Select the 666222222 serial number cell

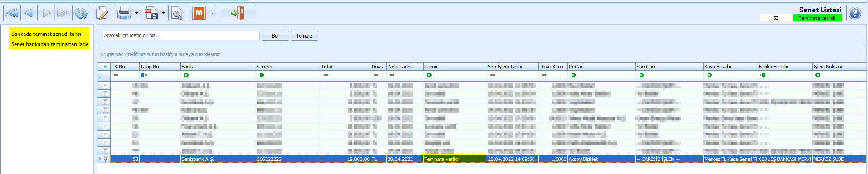[x=288, y=159]
